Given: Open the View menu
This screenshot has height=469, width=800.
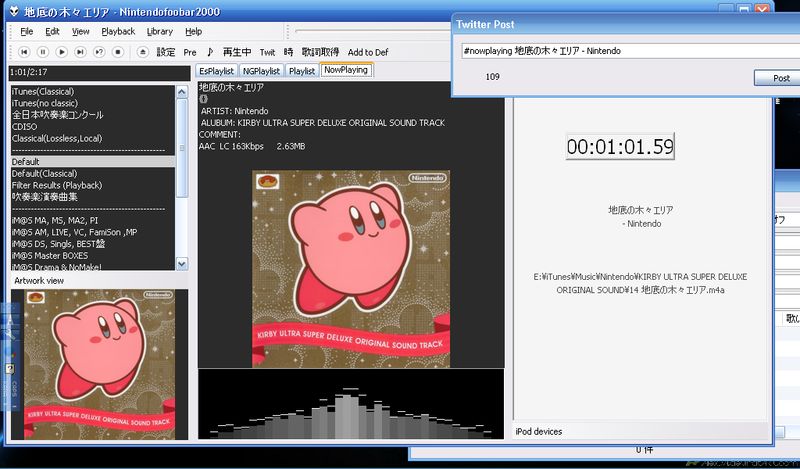Looking at the screenshot, I should click(81, 32).
